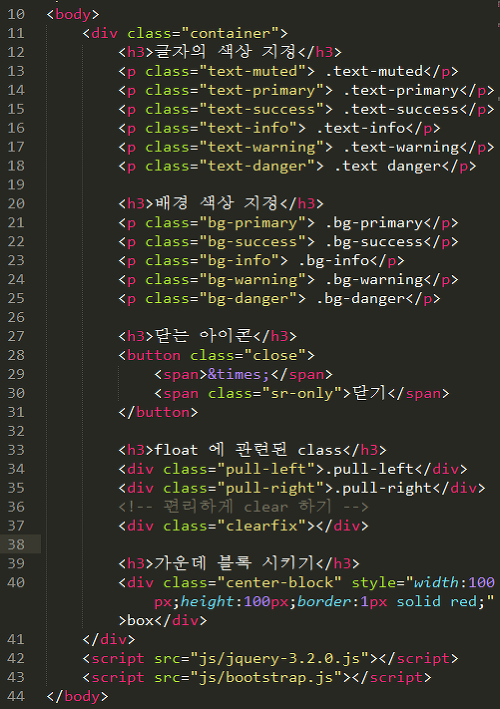Click the &times; entity text
The height and width of the screenshot is (709, 500).
coord(239,374)
